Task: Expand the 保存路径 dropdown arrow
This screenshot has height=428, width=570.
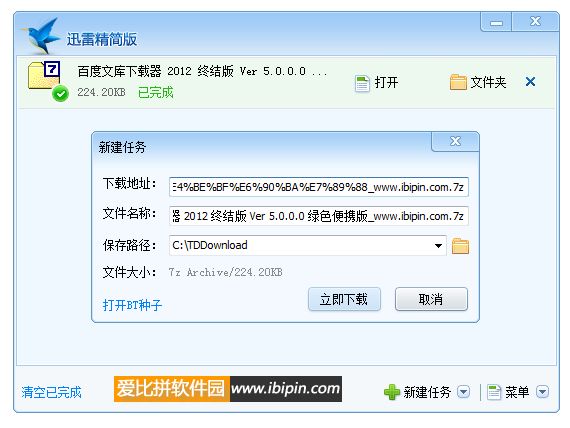Action: point(438,245)
